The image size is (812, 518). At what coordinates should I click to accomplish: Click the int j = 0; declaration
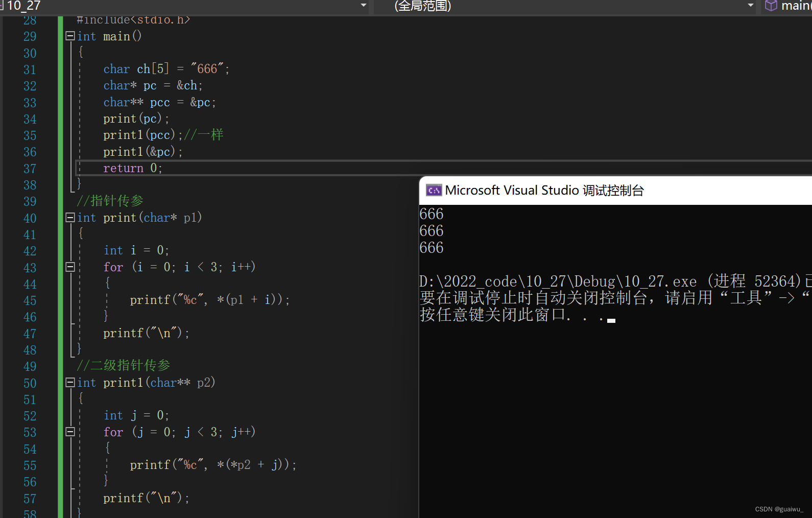click(136, 415)
